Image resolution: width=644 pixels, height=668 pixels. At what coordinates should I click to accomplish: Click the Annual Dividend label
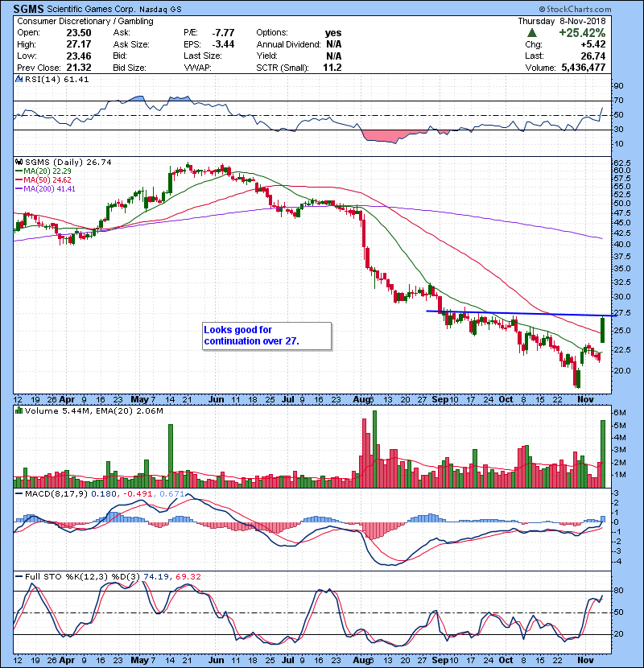pos(288,44)
